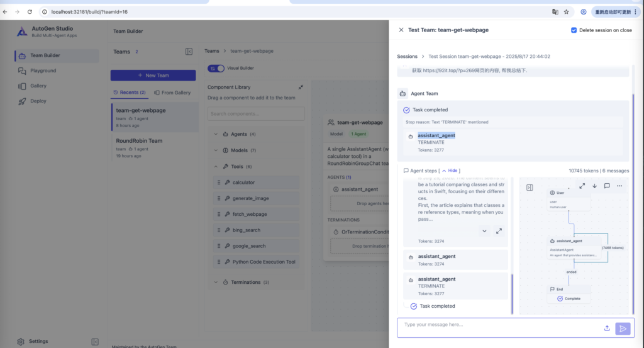This screenshot has width=644, height=348.
Task: Toggle the Visual Builder switch
Action: [216, 68]
